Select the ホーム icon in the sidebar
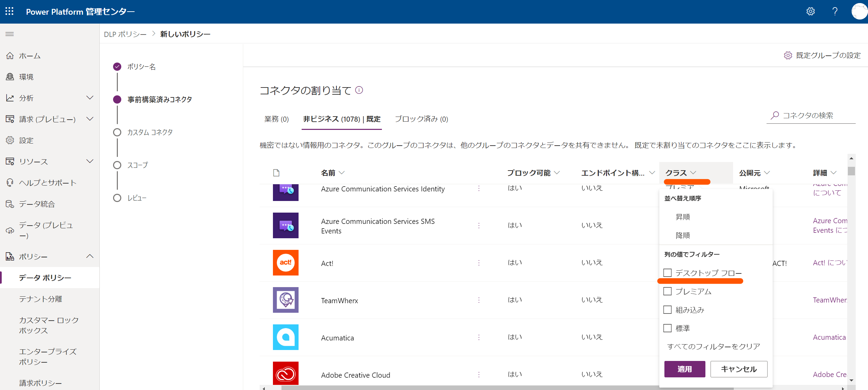The image size is (868, 390). [x=10, y=55]
